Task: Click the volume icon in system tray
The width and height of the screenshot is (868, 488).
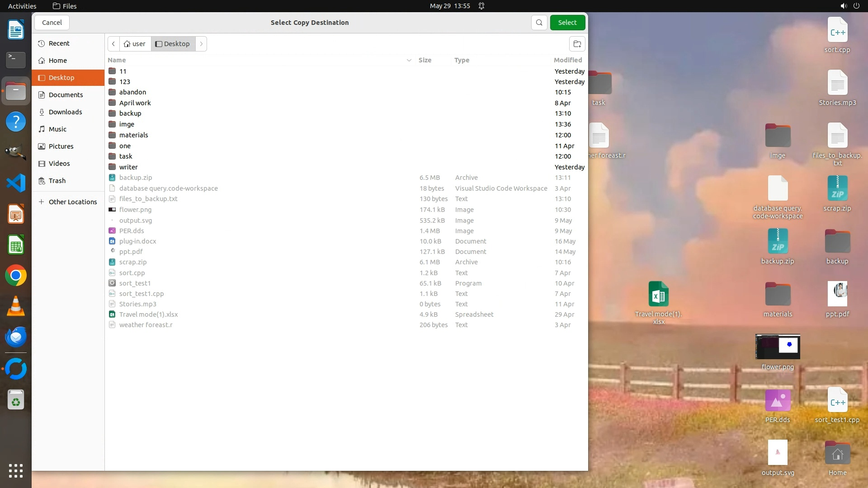Action: (843, 6)
